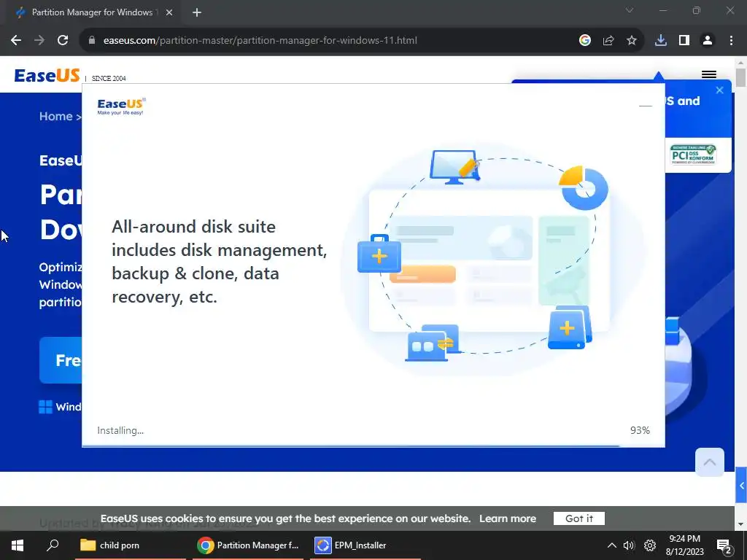Click the PCI DSS Konform badge
This screenshot has height=560, width=747.
click(693, 155)
